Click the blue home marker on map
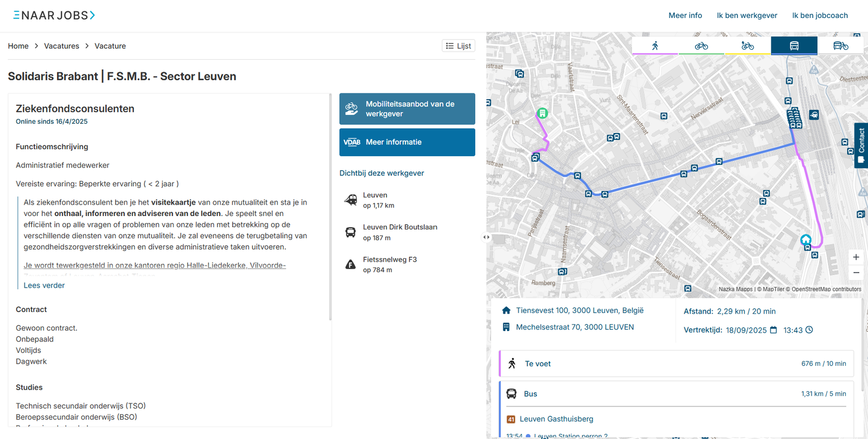Image resolution: width=868 pixels, height=439 pixels. point(806,239)
